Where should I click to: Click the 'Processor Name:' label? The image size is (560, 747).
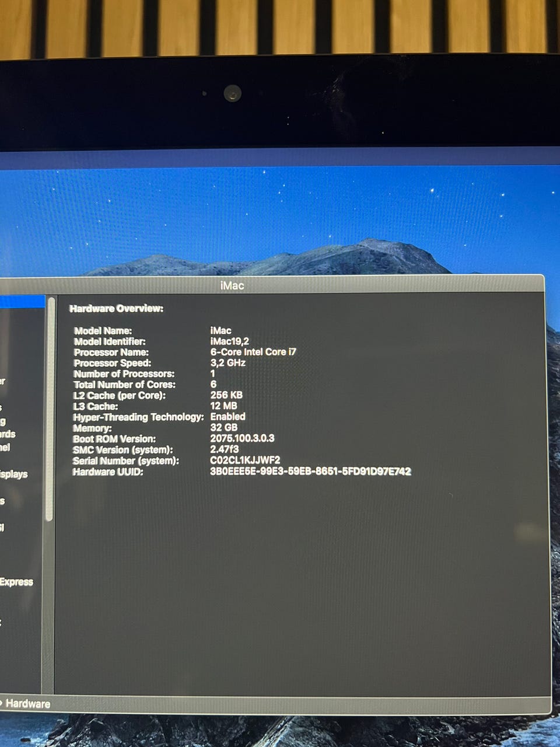pyautogui.click(x=111, y=352)
